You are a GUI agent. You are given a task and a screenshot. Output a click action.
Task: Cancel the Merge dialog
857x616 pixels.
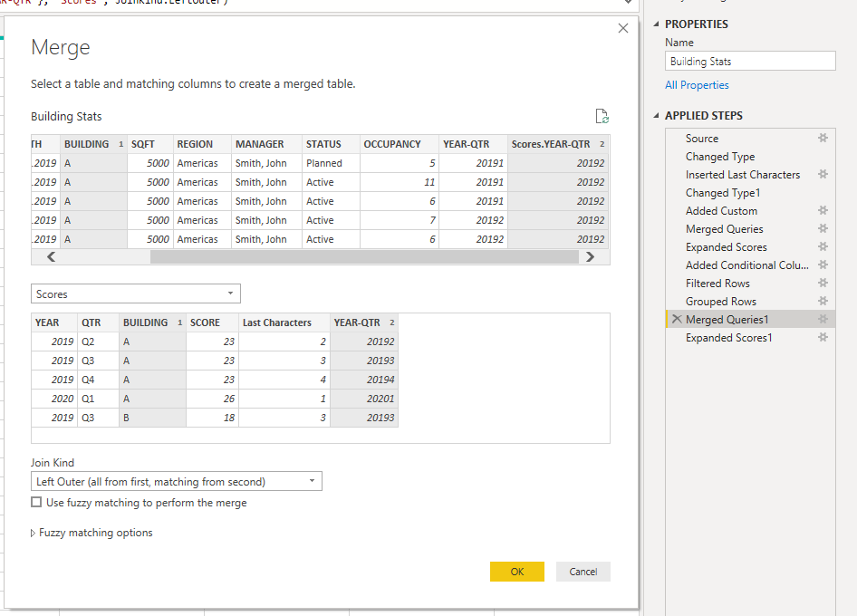pyautogui.click(x=583, y=572)
